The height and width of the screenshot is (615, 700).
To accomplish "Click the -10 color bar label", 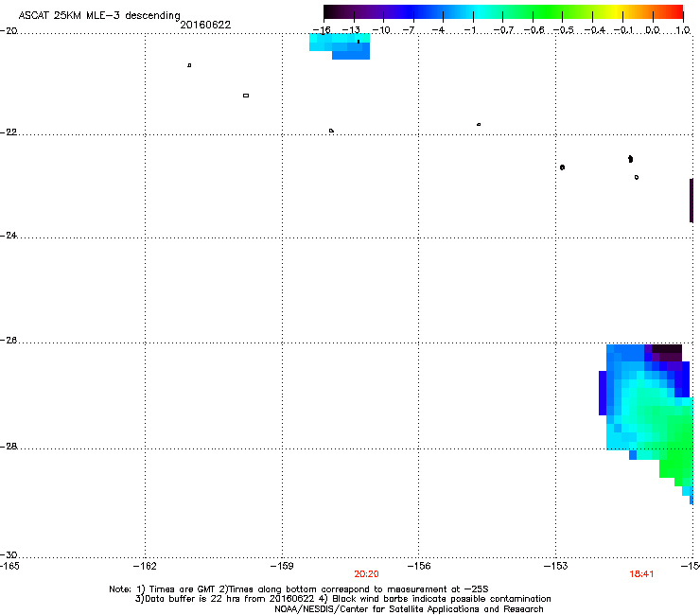I will 381,30.
